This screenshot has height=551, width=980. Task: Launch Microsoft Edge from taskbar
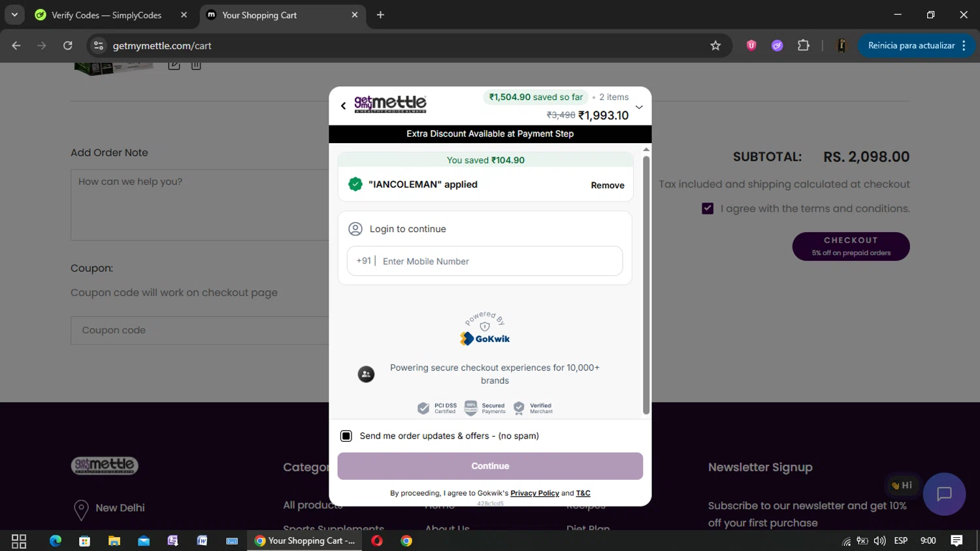click(x=56, y=541)
